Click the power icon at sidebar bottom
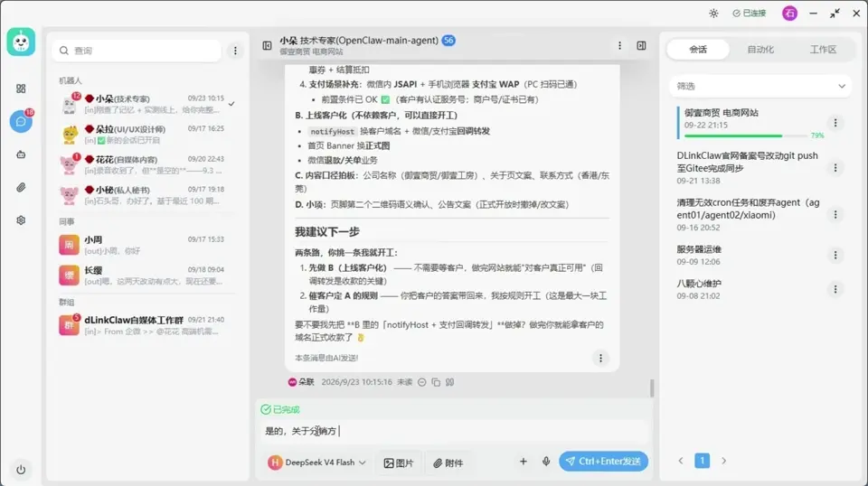The image size is (868, 486). tap(21, 470)
